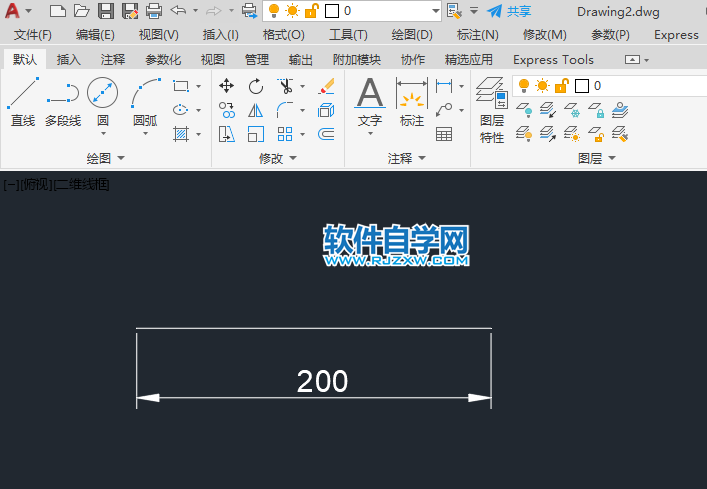Screen dimensions: 707x489
Task: Select the Scale tool icon
Action: click(x=256, y=134)
